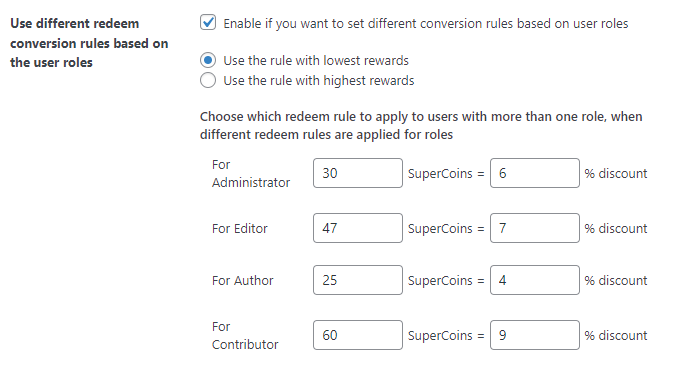675x368 pixels.
Task: Click the 'Use the rule with lowest rewards' label
Action: pyautogui.click(x=316, y=61)
